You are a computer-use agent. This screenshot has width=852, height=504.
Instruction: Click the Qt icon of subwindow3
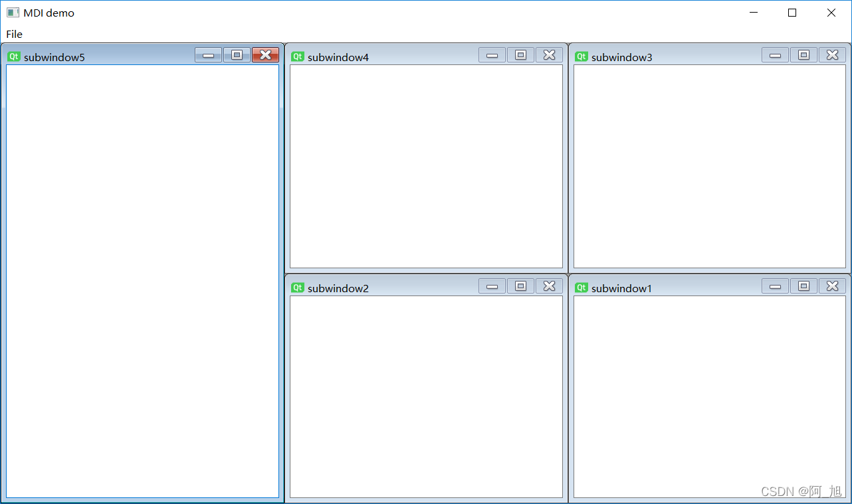tap(582, 56)
